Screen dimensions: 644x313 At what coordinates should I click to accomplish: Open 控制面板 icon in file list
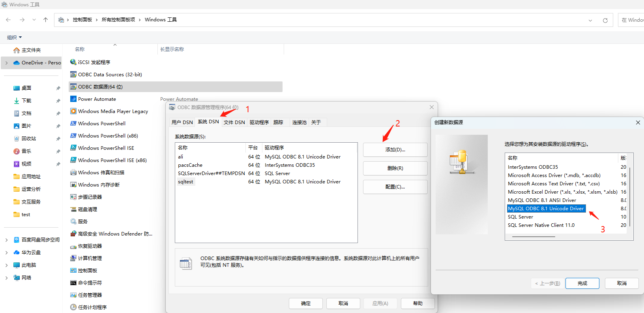tap(73, 270)
